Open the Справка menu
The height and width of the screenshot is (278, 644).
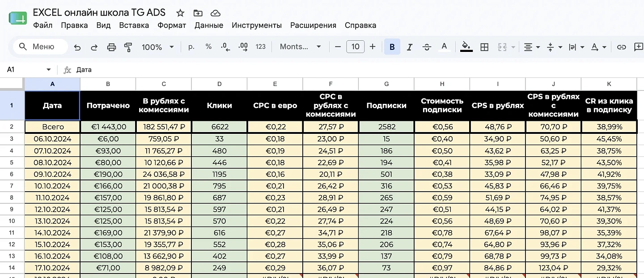(x=360, y=26)
